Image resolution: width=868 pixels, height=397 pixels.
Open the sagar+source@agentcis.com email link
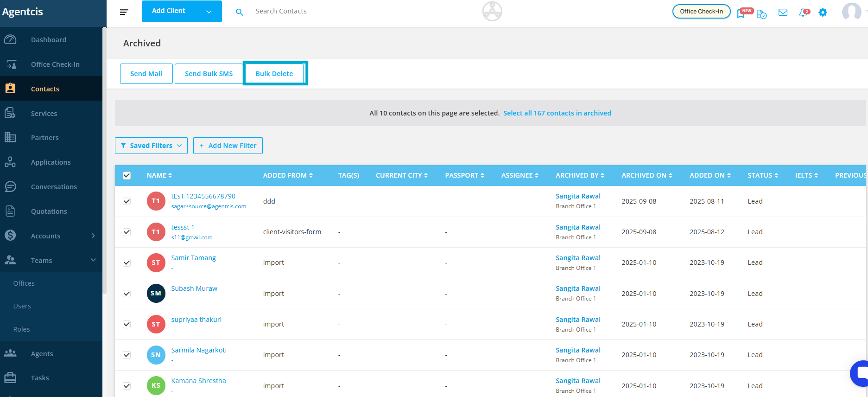pyautogui.click(x=209, y=206)
